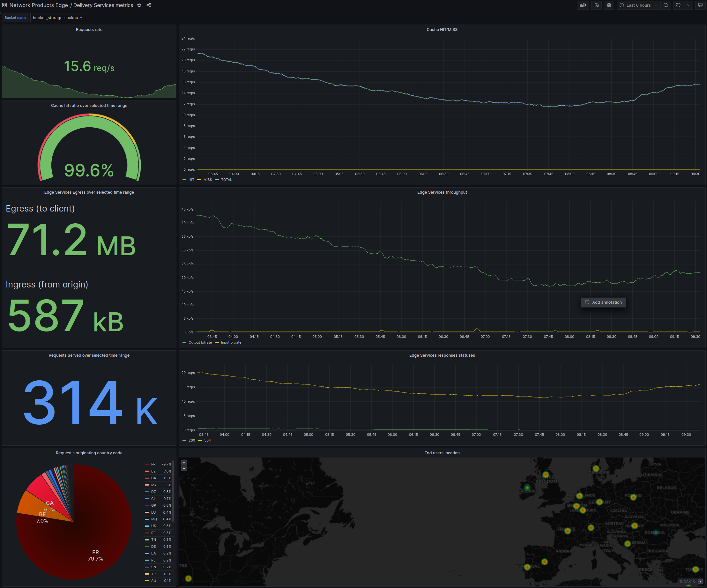The width and height of the screenshot is (707, 588).
Task: Share the dashboard
Action: coord(148,5)
